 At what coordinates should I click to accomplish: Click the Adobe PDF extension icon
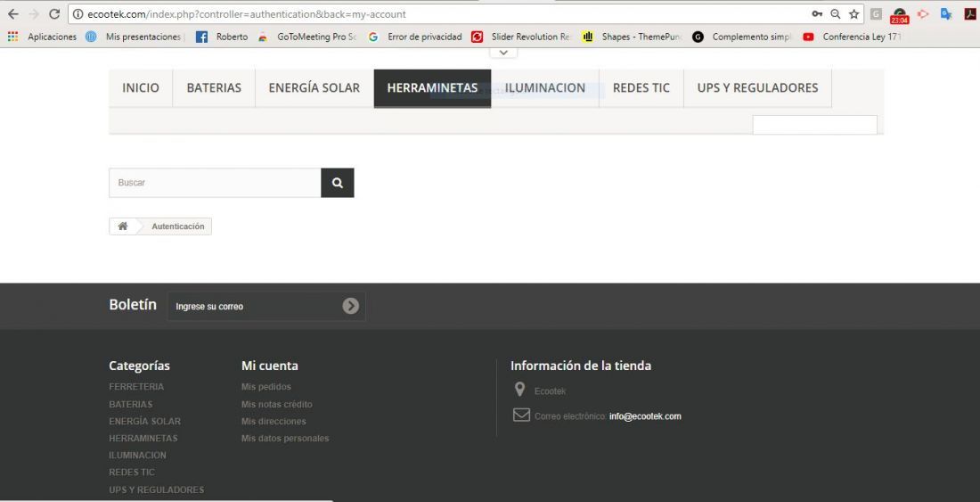[970, 13]
